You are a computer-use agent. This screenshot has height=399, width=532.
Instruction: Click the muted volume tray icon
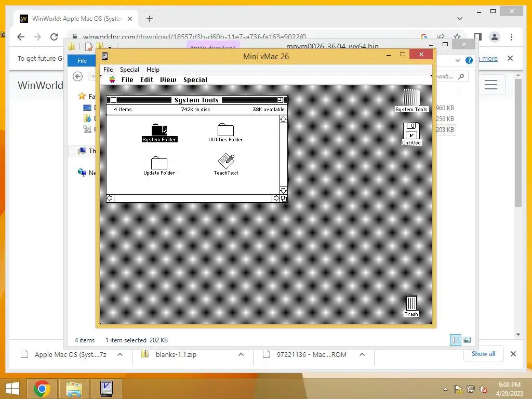pos(483,389)
